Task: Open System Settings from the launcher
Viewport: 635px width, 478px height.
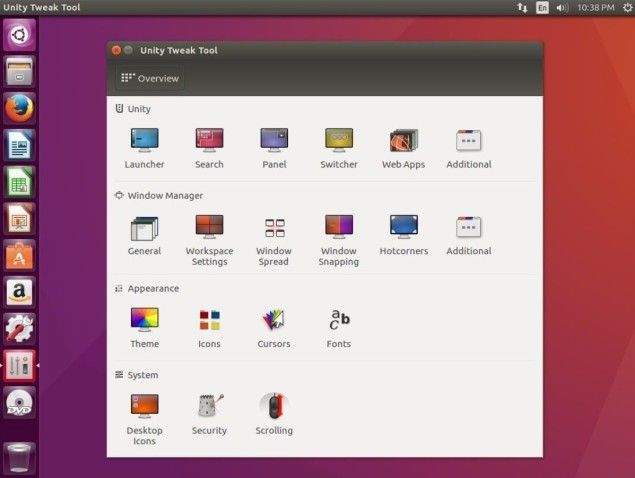Action: (x=19, y=329)
